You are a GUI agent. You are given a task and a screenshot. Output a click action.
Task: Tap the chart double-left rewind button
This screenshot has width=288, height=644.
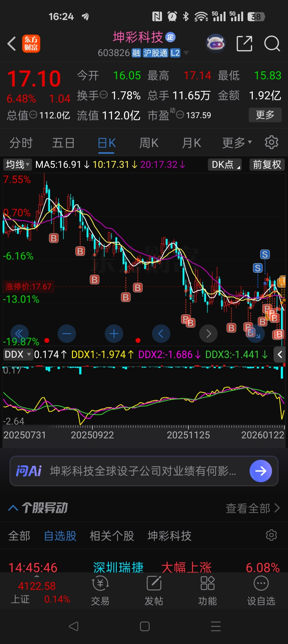(19, 333)
